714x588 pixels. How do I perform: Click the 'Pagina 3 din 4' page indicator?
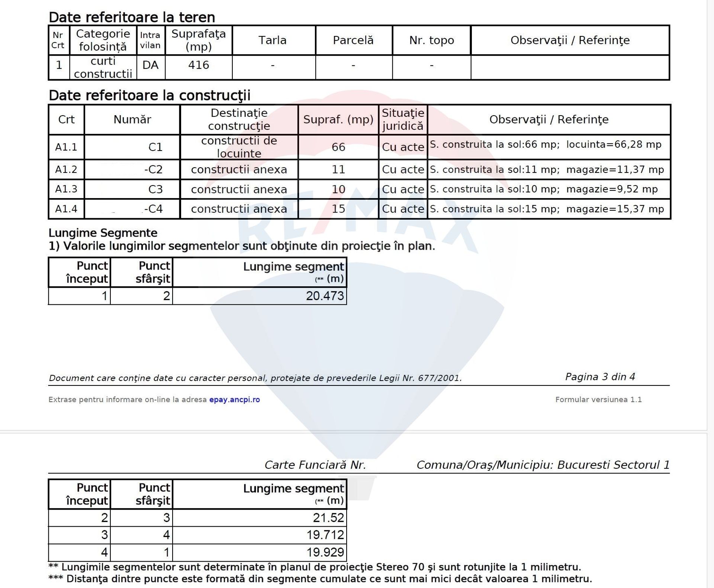point(600,377)
